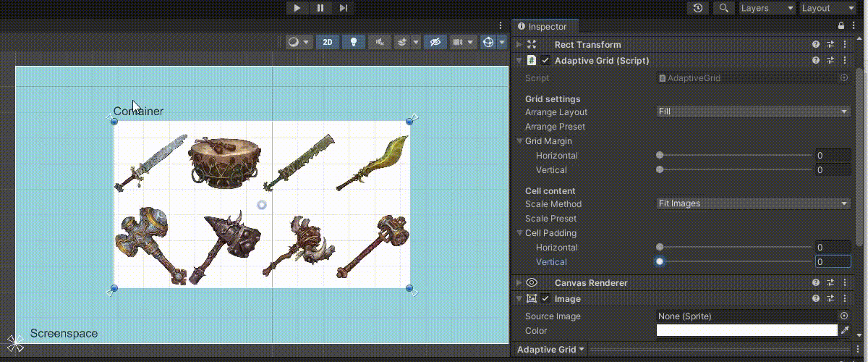Toggle 2D scene view mode
This screenshot has width=868, height=362.
click(328, 42)
